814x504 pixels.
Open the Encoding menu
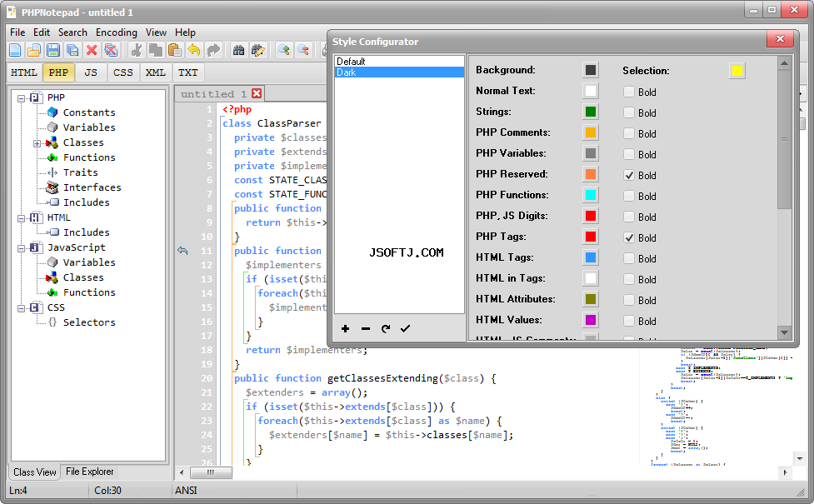pyautogui.click(x=117, y=32)
